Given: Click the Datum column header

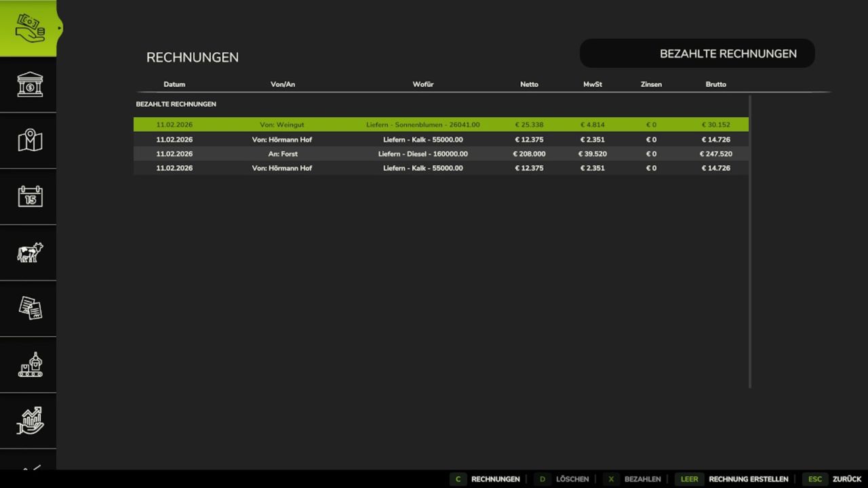Looking at the screenshot, I should click(174, 84).
